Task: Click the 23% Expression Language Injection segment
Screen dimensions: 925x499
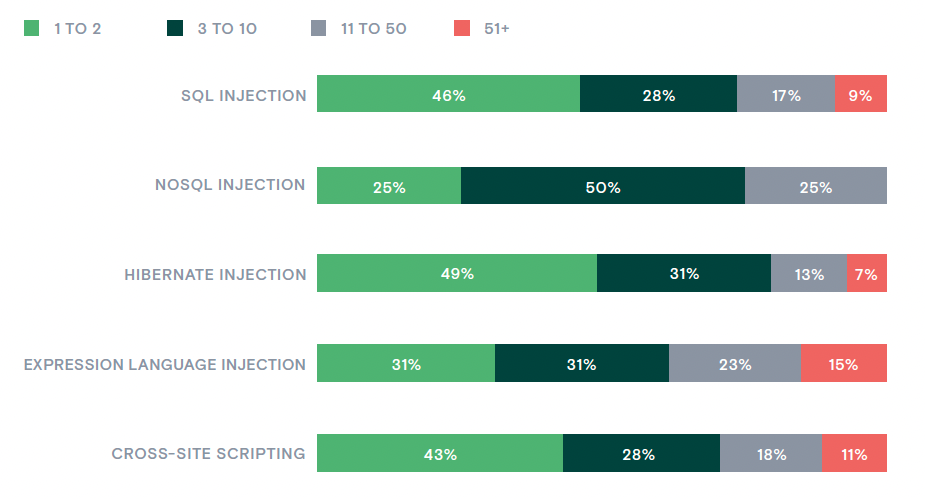Action: click(734, 364)
